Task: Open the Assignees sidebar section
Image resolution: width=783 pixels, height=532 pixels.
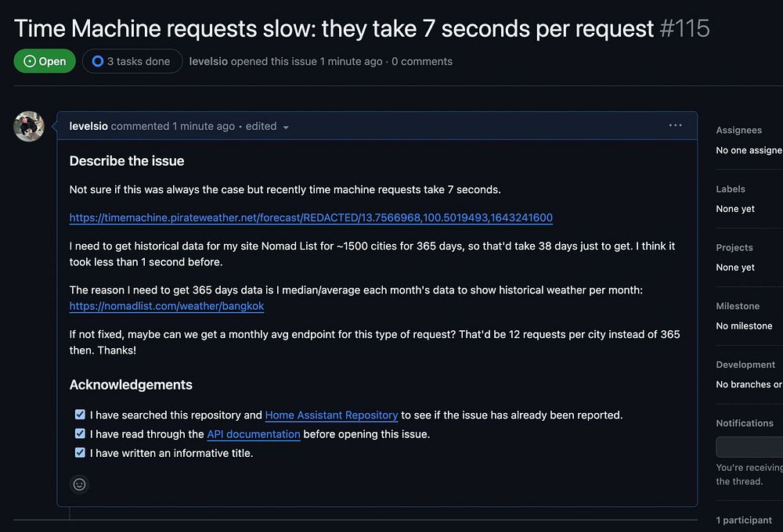Action: (738, 130)
